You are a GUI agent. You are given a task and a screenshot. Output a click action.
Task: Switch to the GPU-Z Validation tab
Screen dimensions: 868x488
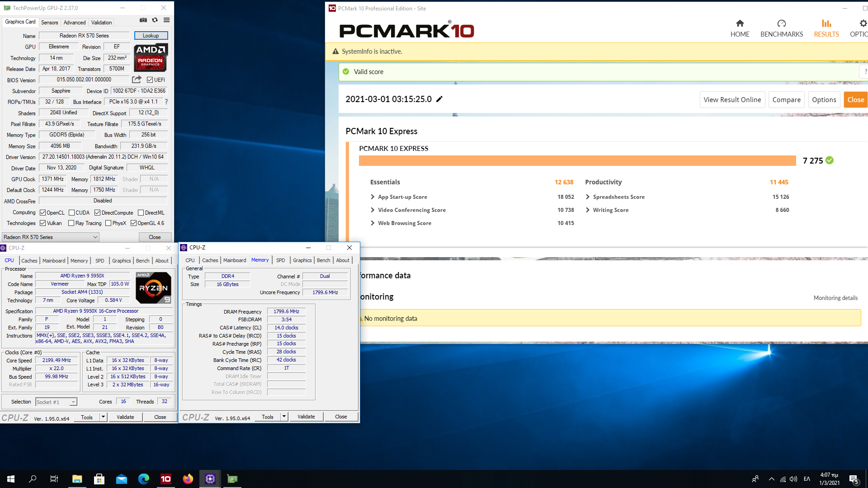[x=101, y=23]
